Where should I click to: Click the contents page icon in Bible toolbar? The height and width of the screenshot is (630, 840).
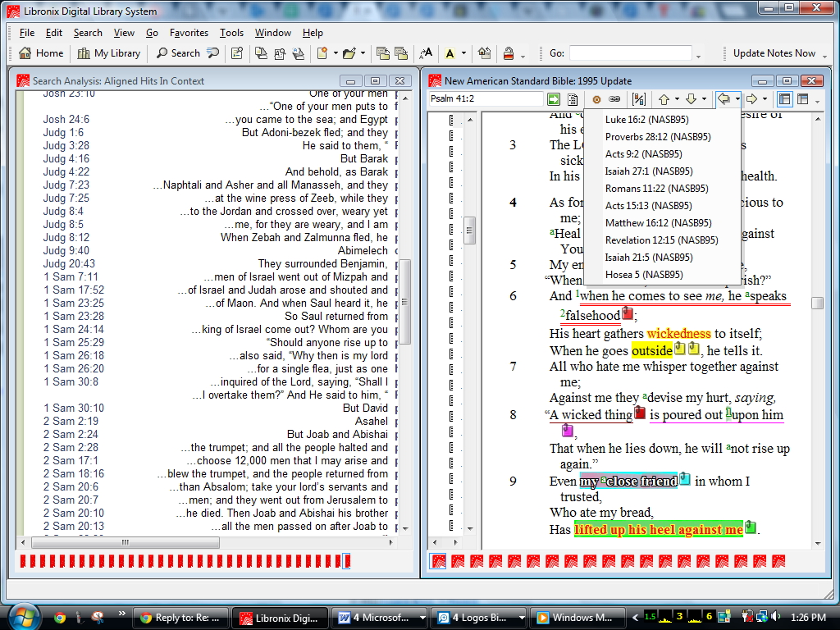pyautogui.click(x=572, y=99)
